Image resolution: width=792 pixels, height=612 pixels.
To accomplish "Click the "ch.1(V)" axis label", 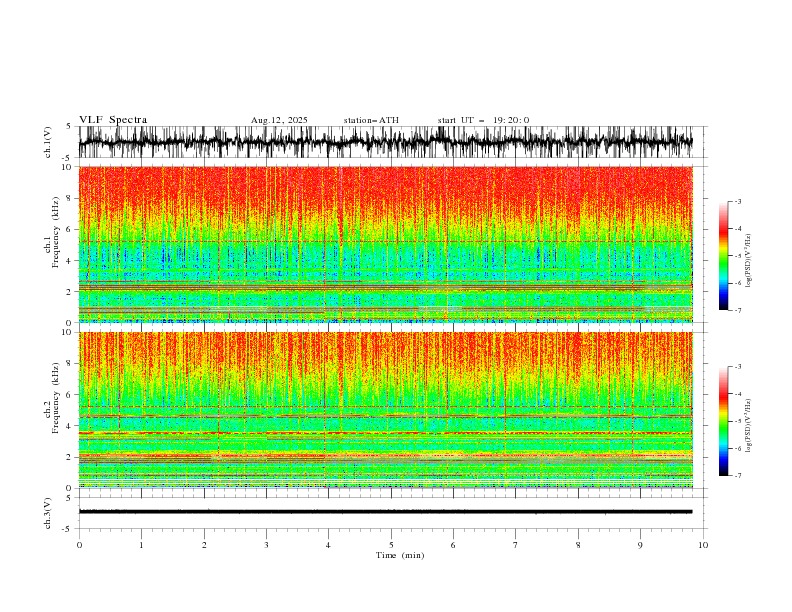I will (x=48, y=142).
